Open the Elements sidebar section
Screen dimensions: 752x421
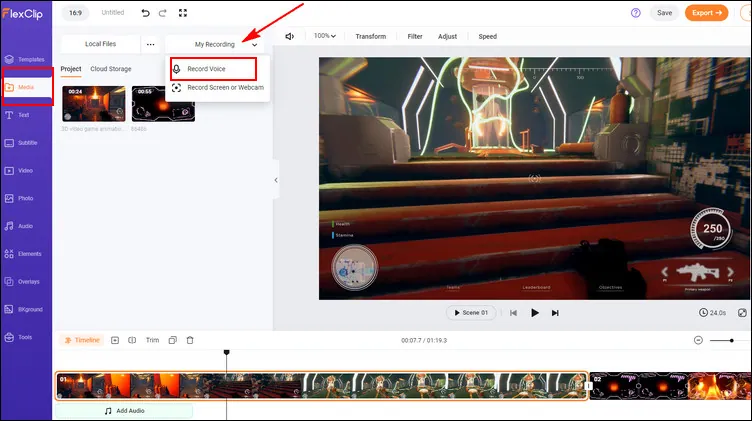(x=23, y=254)
